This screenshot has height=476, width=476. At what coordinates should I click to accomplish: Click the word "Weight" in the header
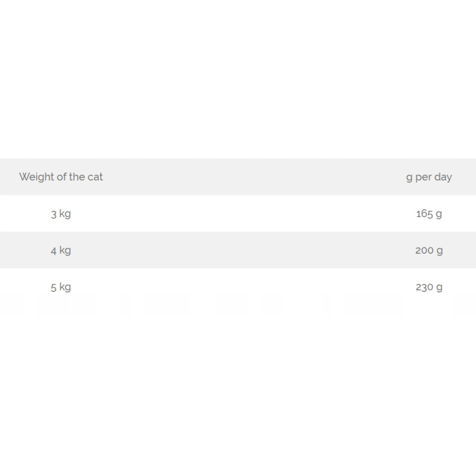point(37,177)
